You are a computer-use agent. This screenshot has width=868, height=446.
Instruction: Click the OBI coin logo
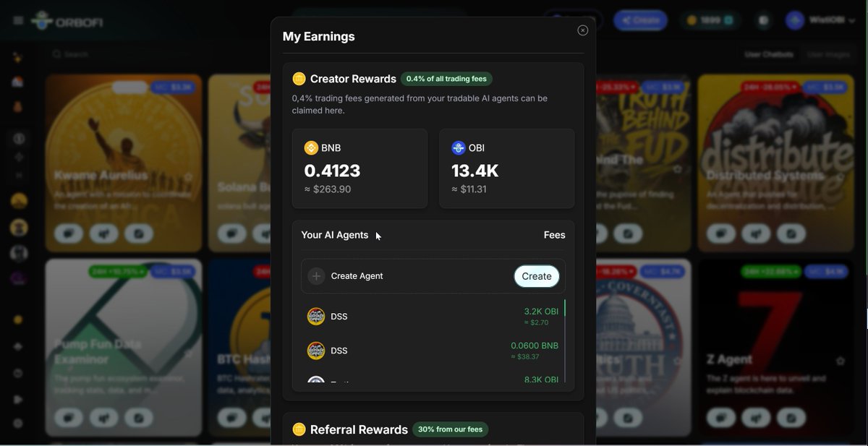coord(459,148)
